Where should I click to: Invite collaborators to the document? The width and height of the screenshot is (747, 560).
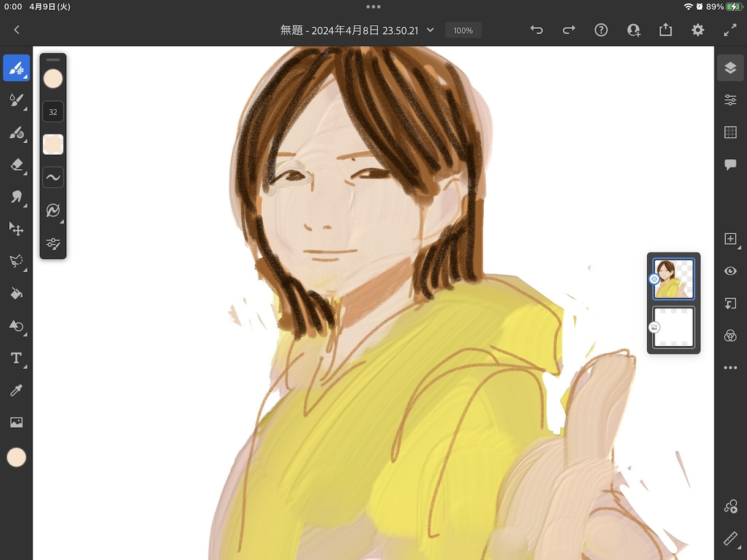pyautogui.click(x=634, y=30)
